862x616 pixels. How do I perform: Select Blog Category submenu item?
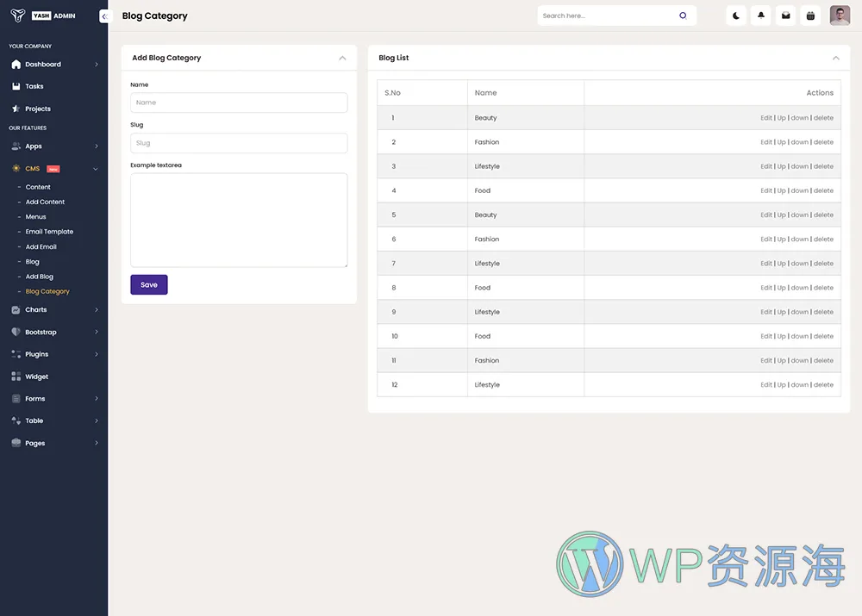click(x=47, y=291)
